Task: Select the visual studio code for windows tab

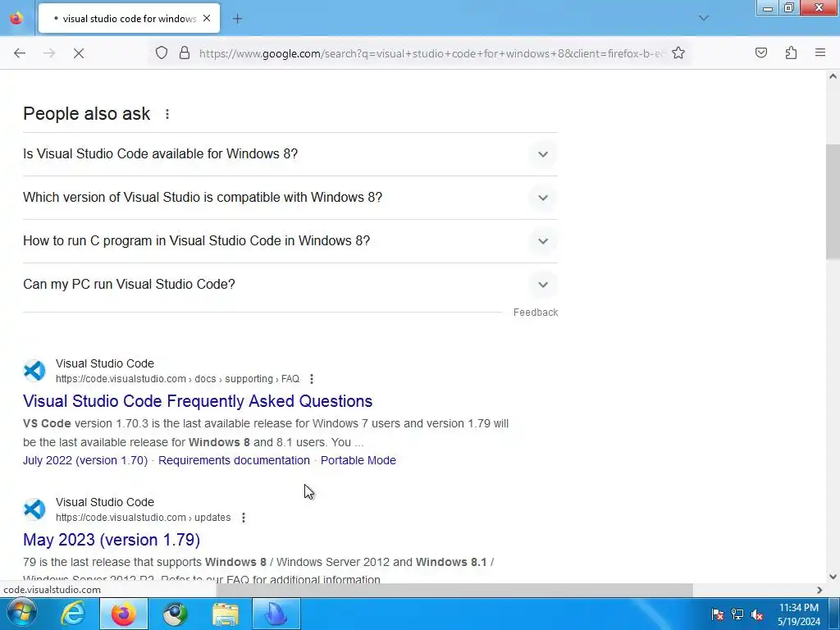Action: point(129,18)
